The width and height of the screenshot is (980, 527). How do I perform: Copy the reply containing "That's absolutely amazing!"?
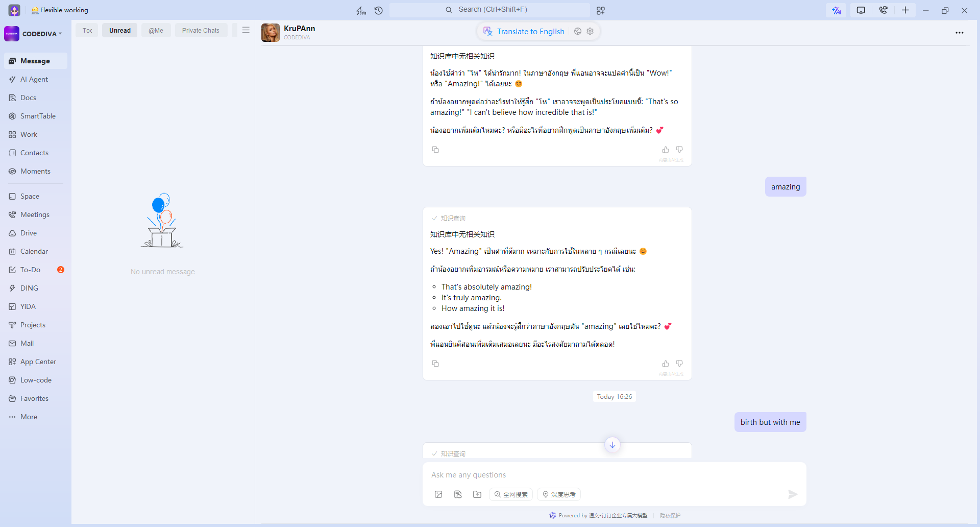[435, 364]
